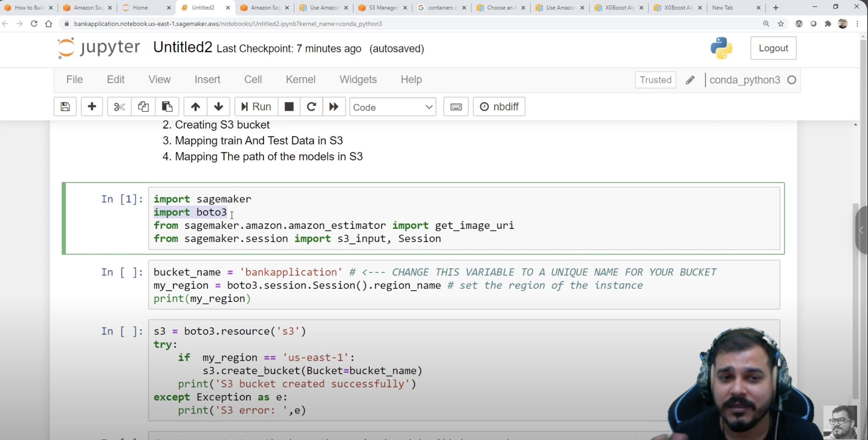Image resolution: width=868 pixels, height=440 pixels.
Task: Open the command palette keyboard icon
Action: pyautogui.click(x=455, y=106)
